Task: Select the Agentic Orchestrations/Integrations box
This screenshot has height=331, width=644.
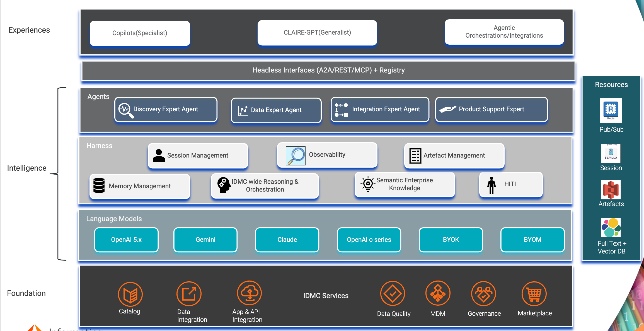Action: pyautogui.click(x=504, y=32)
